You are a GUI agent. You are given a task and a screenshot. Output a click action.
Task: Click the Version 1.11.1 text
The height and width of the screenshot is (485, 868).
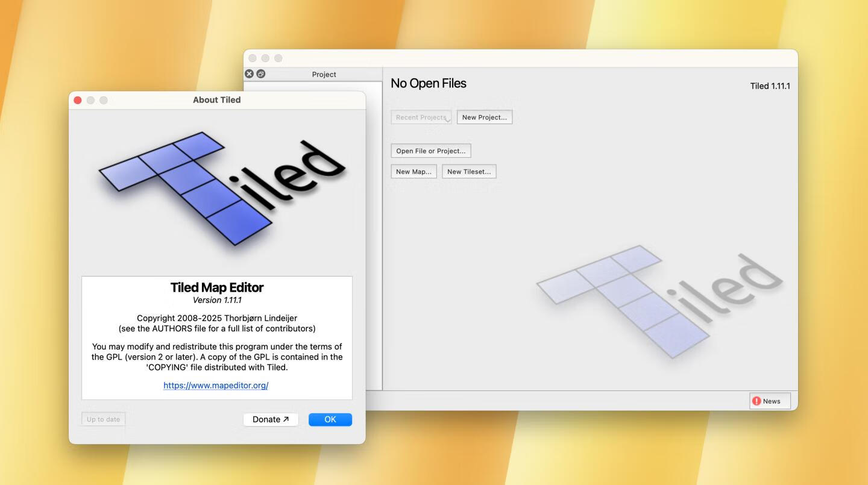[217, 300]
